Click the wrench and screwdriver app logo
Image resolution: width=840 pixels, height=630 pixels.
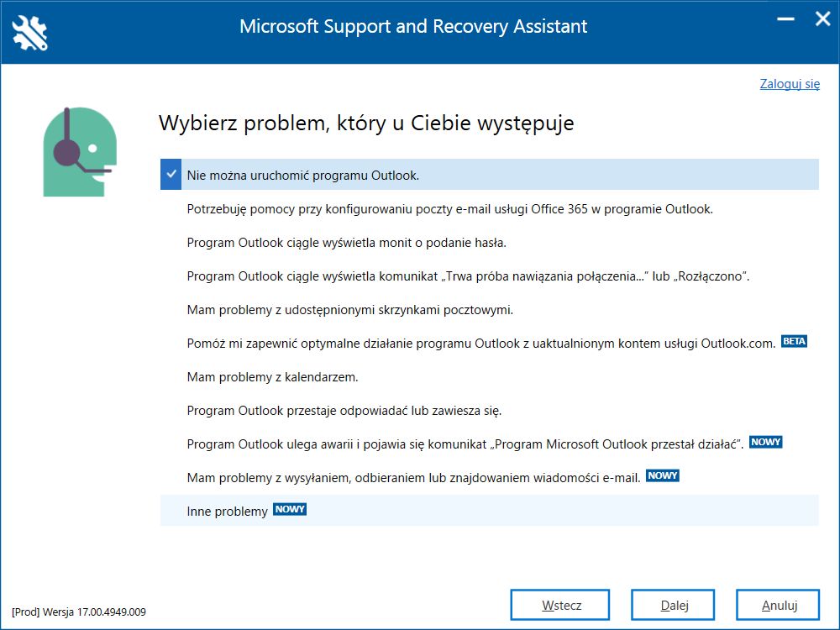pyautogui.click(x=30, y=33)
